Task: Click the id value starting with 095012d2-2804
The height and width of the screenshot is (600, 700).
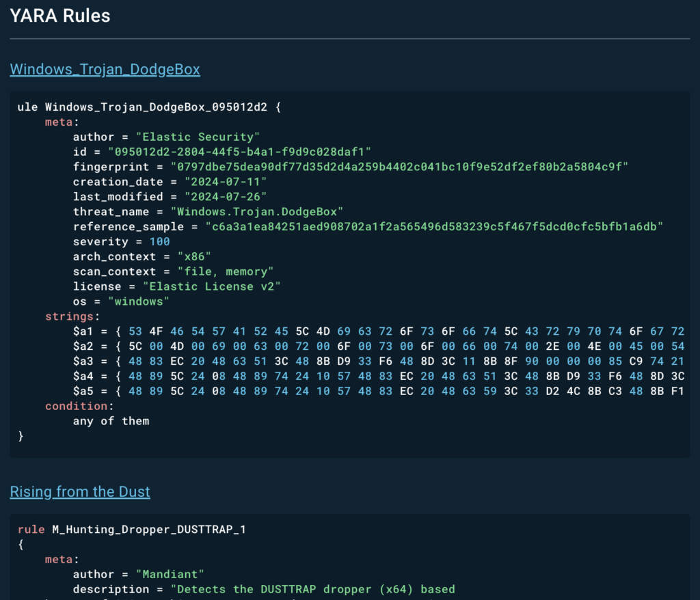Action: pos(239,152)
